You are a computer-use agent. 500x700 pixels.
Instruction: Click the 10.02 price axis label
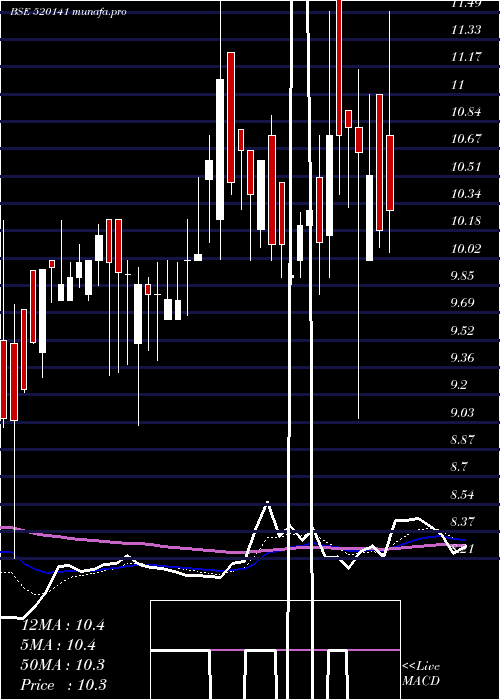coord(466,249)
